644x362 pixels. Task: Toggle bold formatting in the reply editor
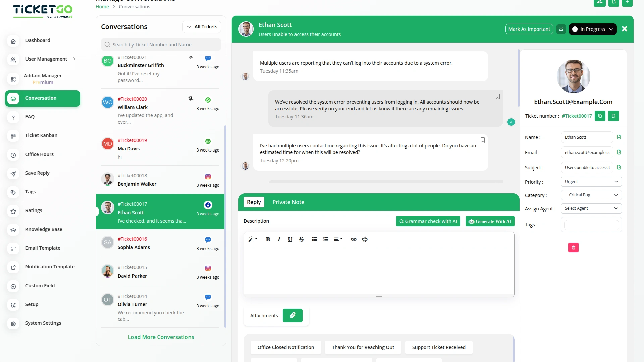click(268, 239)
